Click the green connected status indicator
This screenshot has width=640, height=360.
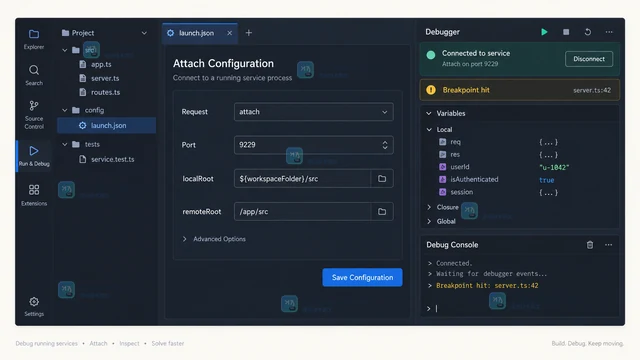[x=431, y=55]
